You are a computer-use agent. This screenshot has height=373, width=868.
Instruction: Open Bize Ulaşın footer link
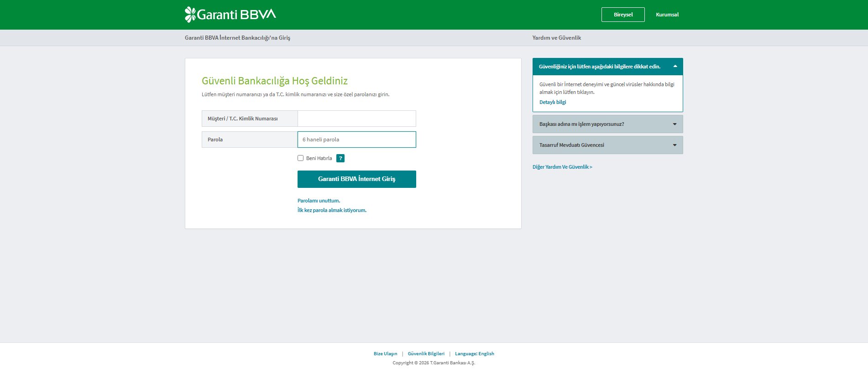point(385,354)
